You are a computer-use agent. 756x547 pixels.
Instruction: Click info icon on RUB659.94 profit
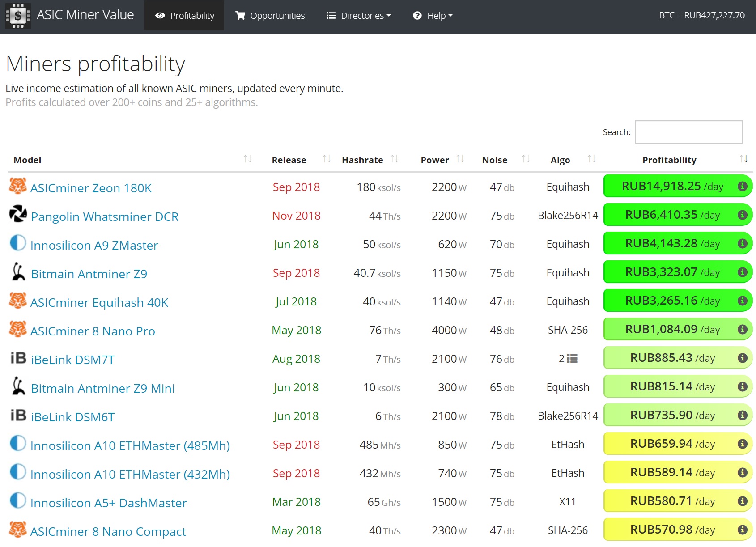click(743, 444)
